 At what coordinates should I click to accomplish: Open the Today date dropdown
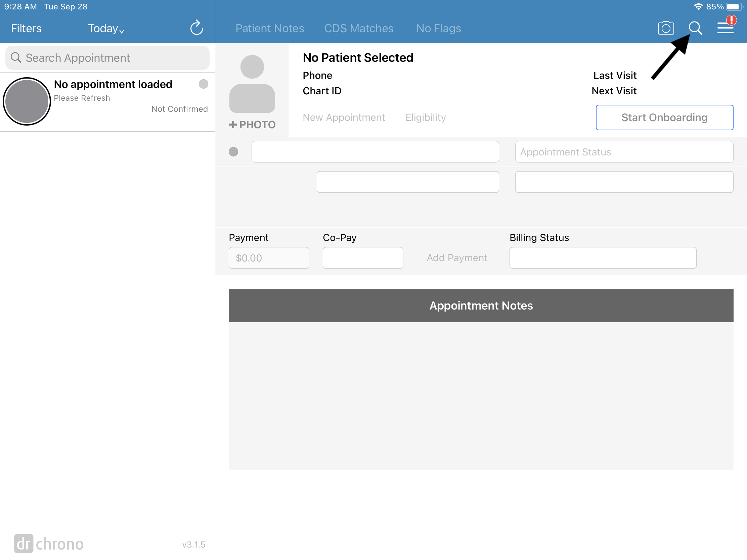[106, 28]
